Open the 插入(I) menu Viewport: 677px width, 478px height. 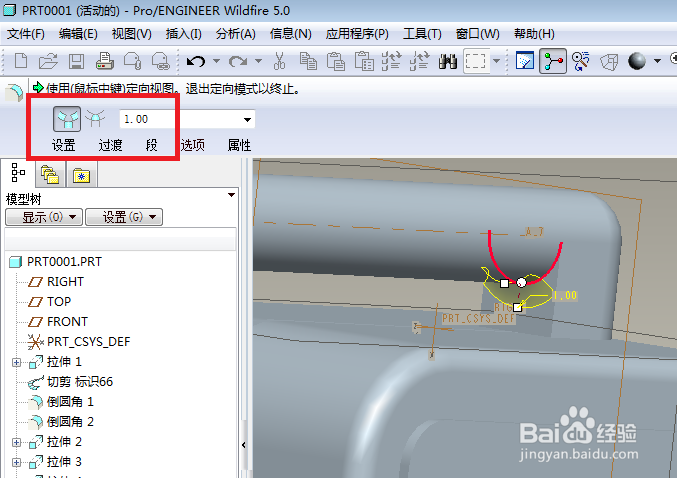coord(183,34)
